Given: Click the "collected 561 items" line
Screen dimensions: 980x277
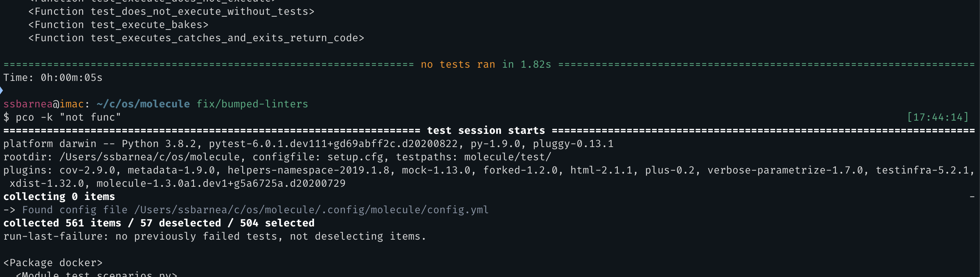Looking at the screenshot, I should pos(62,223).
